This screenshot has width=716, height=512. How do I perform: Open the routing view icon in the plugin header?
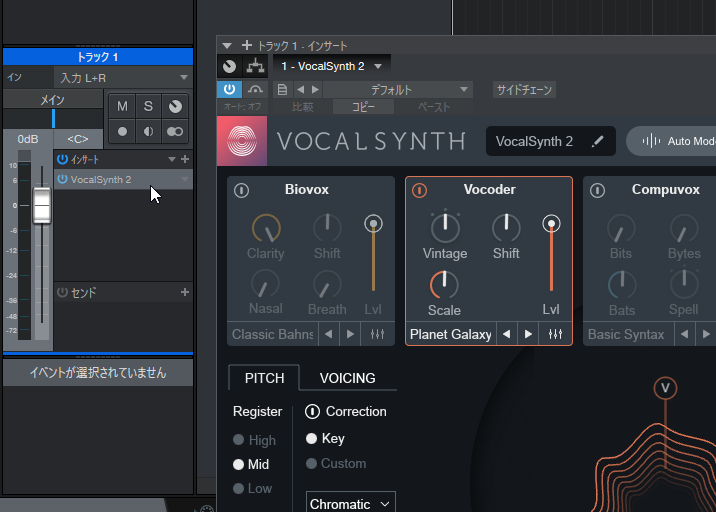[x=256, y=66]
